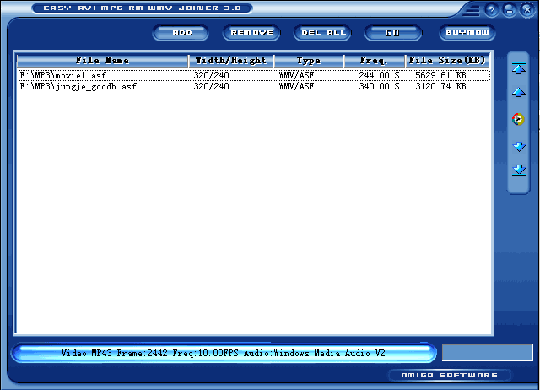540x390 pixels.
Task: Click the REMOVE button
Action: tap(251, 33)
